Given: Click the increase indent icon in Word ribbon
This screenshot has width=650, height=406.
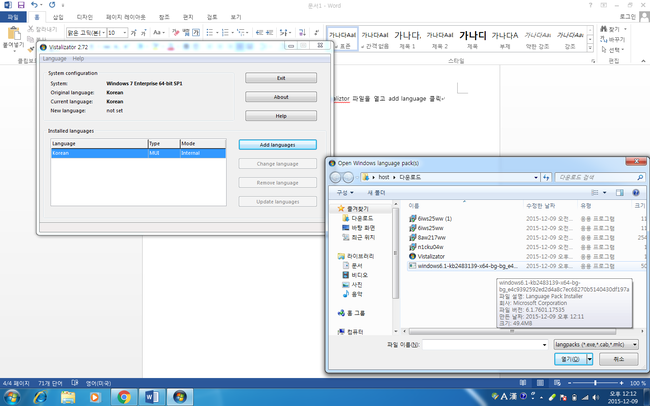Looking at the screenshot, I should [269, 32].
